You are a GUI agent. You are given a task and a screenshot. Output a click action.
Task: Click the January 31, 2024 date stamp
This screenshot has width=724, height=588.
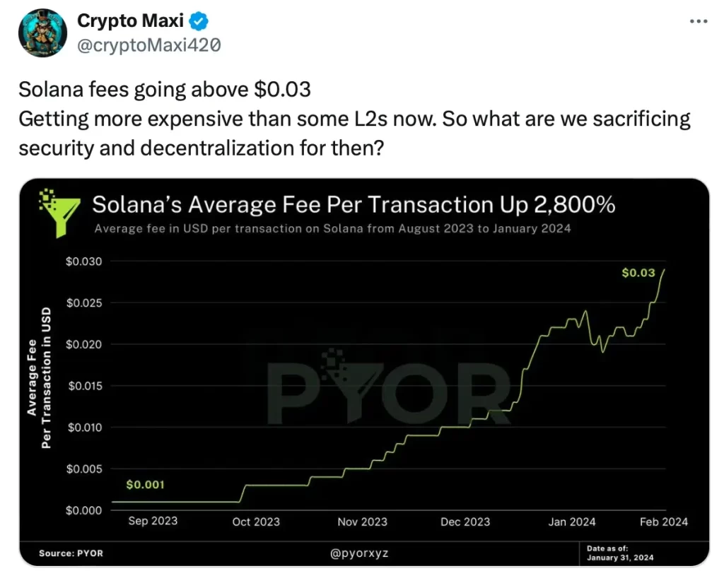(620, 558)
